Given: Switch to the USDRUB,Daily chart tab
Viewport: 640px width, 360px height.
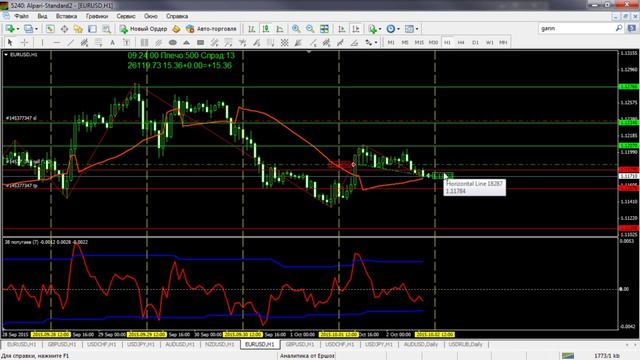Looking at the screenshot, I should click(465, 344).
